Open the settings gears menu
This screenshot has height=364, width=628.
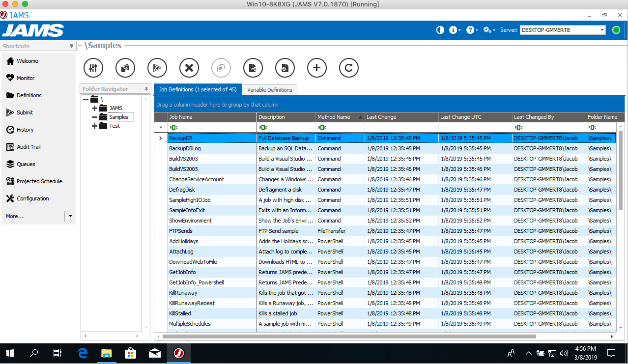tap(489, 30)
